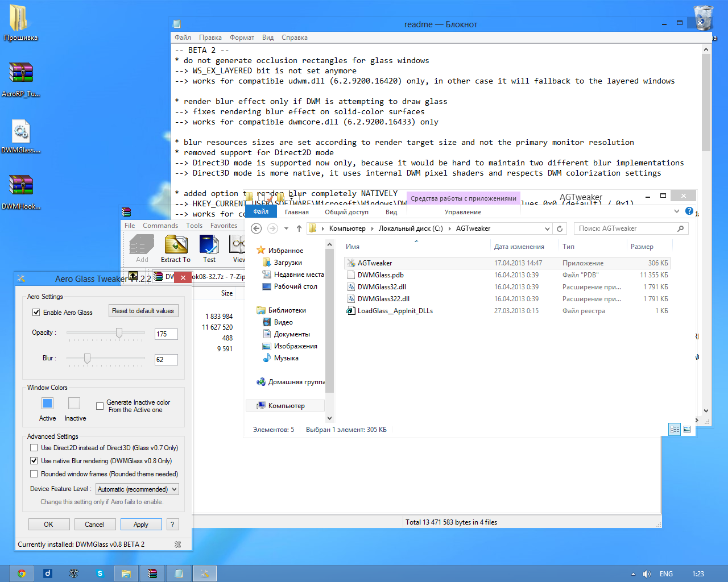Open Notepad's Файл menu
Image resolution: width=728 pixels, height=582 pixels.
click(183, 38)
